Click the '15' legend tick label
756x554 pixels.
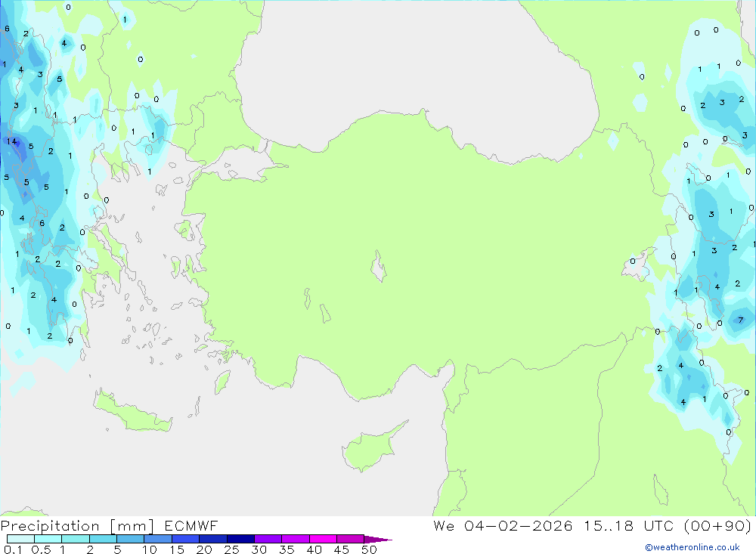177,549
